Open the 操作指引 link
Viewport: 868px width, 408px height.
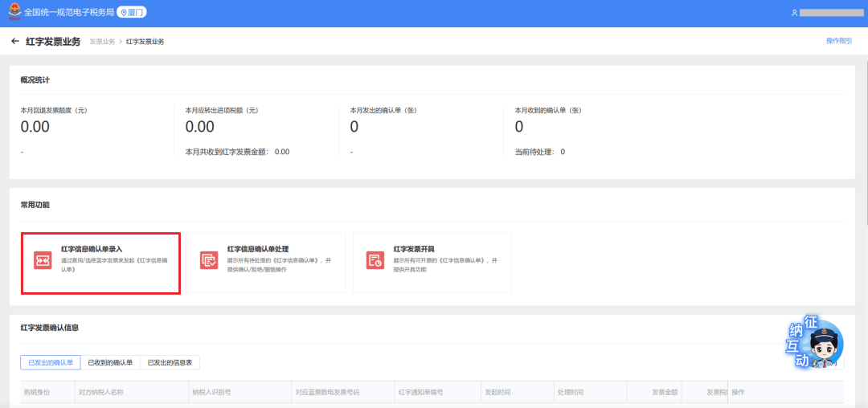pyautogui.click(x=839, y=41)
